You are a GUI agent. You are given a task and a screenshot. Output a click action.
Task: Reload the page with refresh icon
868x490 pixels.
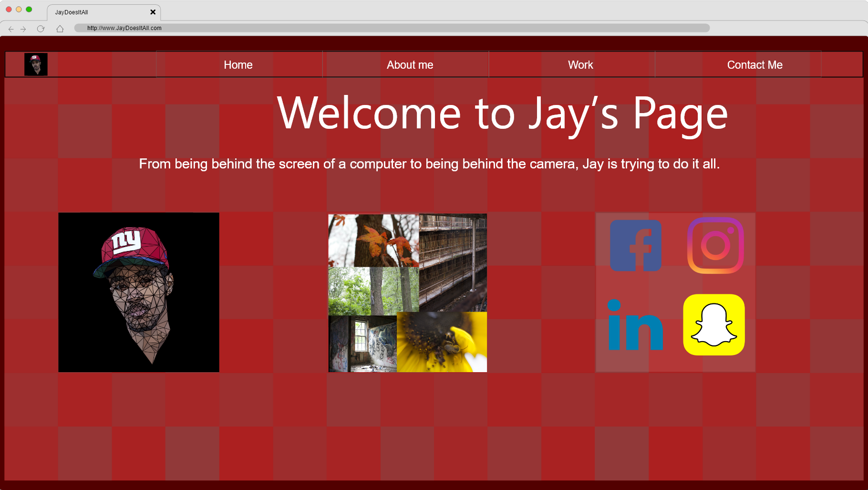[41, 29]
